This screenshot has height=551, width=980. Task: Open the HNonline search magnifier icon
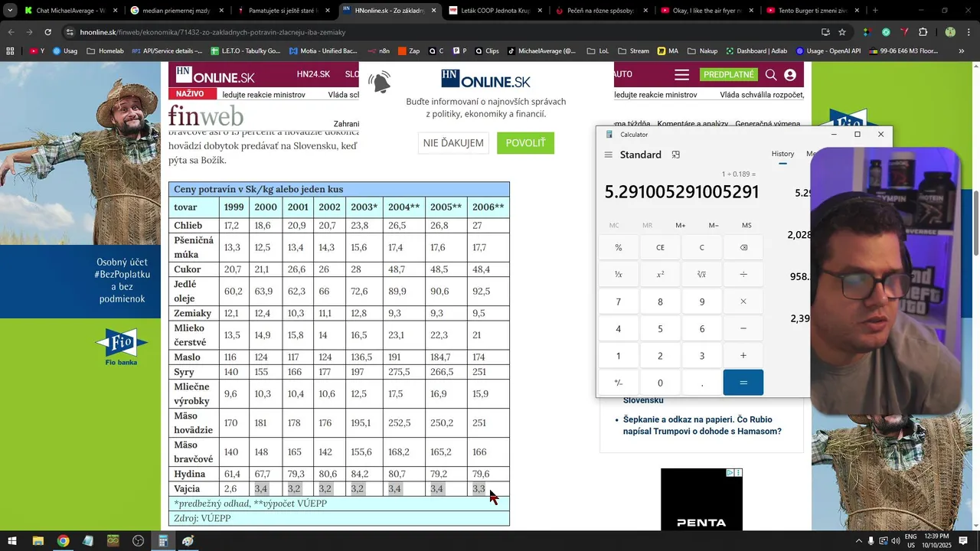point(771,75)
